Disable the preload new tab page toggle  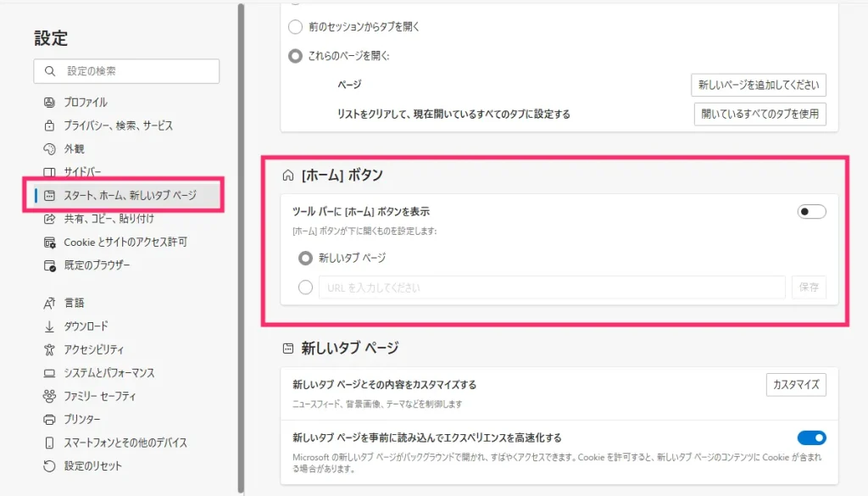811,437
